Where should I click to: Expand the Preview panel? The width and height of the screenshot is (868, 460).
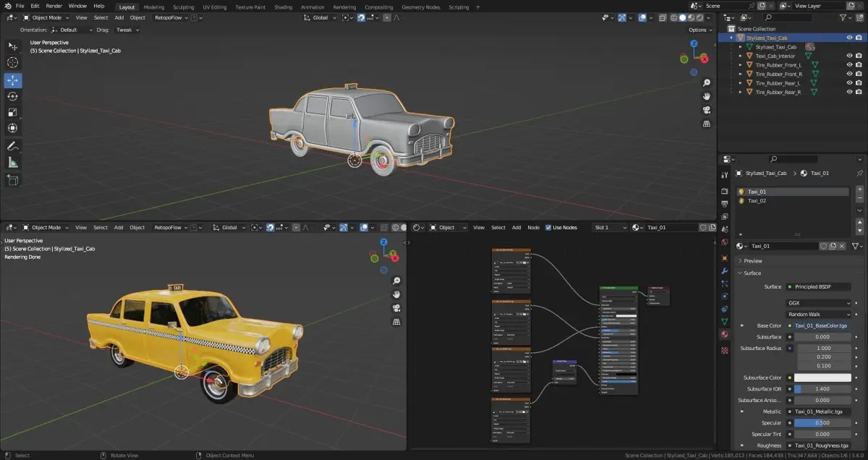pyautogui.click(x=753, y=261)
